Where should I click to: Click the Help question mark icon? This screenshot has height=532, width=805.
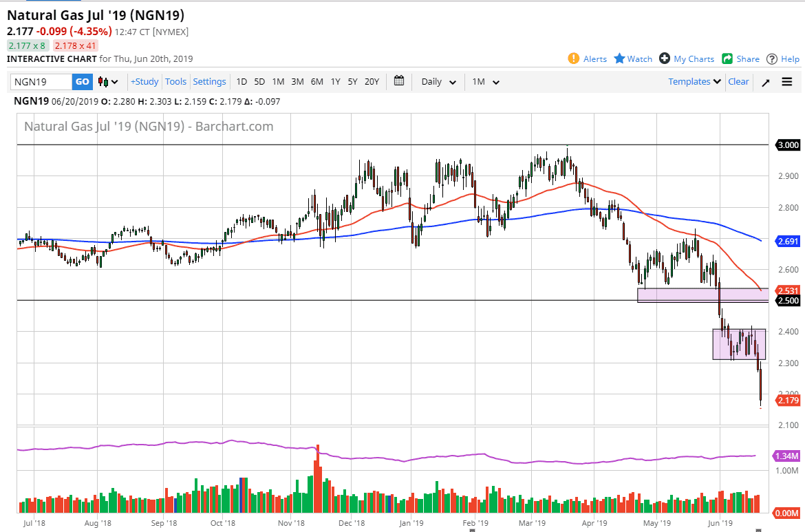pyautogui.click(x=771, y=59)
